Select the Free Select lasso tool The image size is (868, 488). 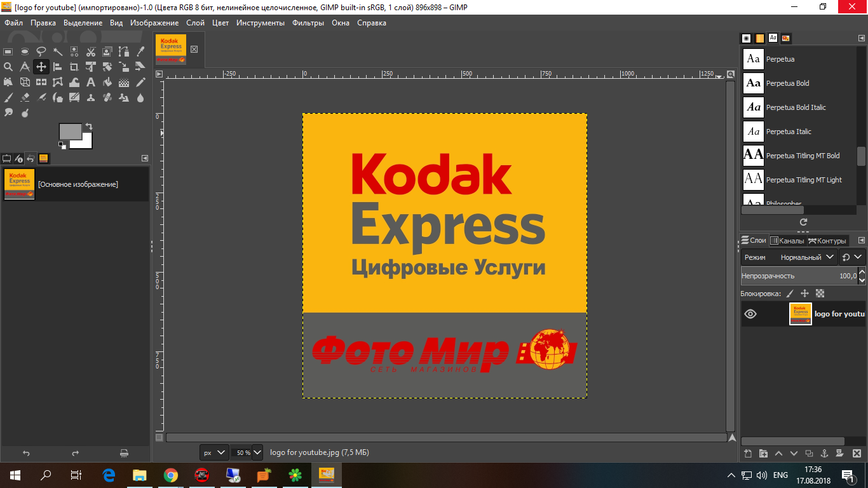[41, 51]
